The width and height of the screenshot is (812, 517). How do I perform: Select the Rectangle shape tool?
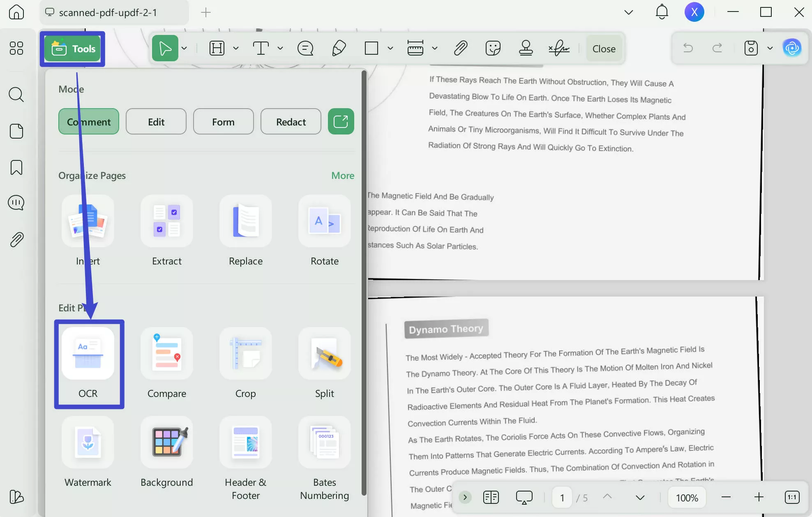(371, 48)
